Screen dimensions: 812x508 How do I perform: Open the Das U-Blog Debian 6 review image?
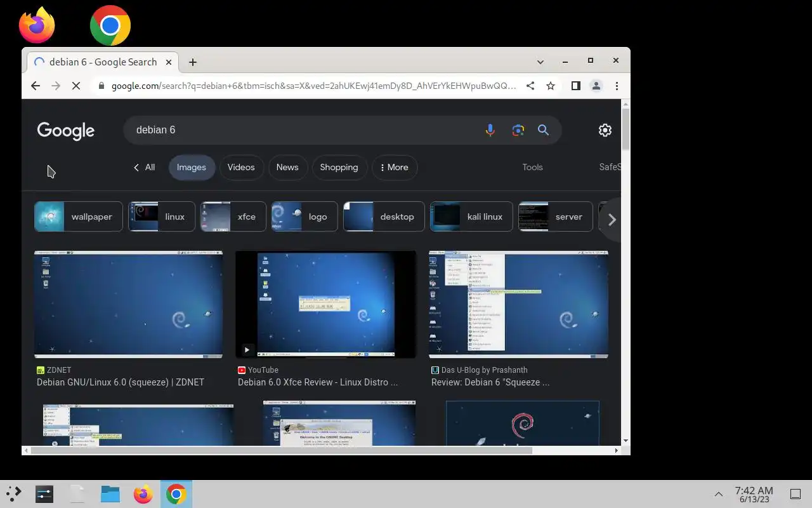(x=518, y=305)
